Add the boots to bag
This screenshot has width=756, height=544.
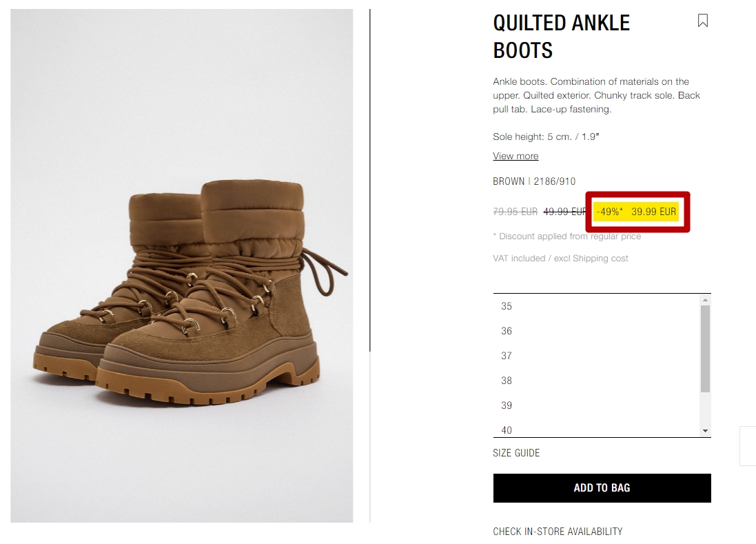pyautogui.click(x=602, y=488)
